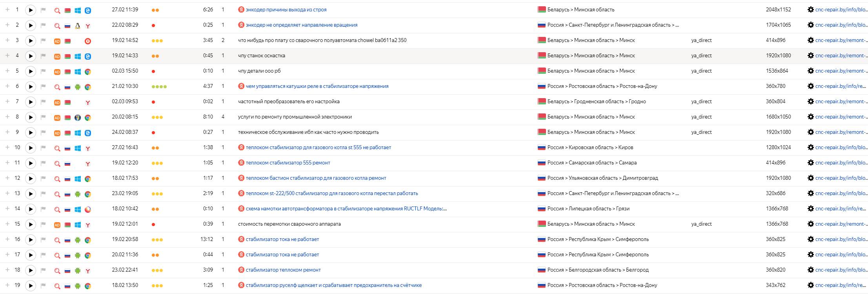
Task: Click the gear icon in row 13
Action: coord(810,194)
